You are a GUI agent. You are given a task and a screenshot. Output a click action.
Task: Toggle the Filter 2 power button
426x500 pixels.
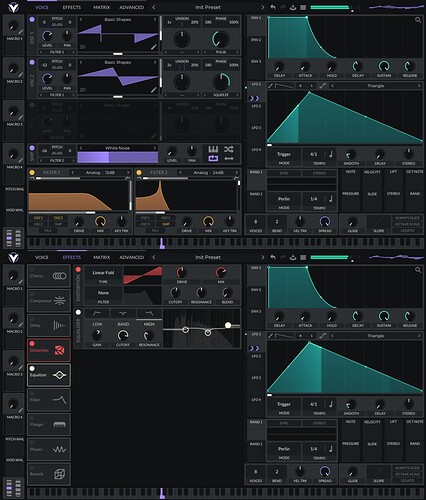point(139,172)
